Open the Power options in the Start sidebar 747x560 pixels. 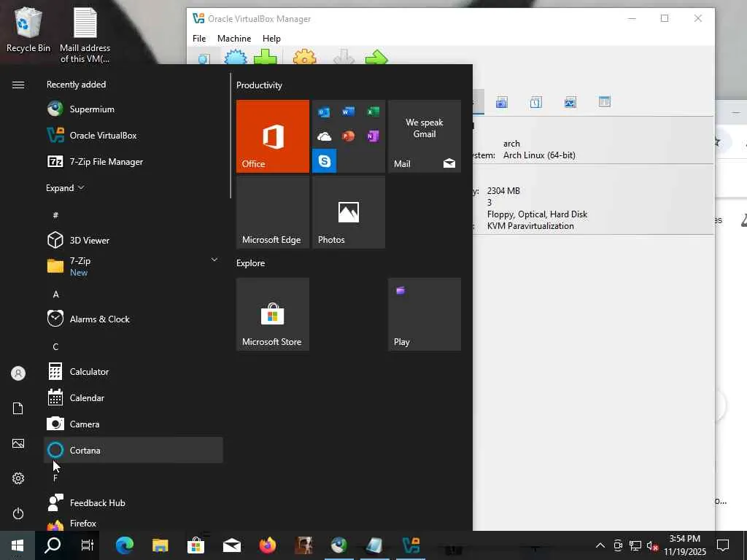coord(18,513)
